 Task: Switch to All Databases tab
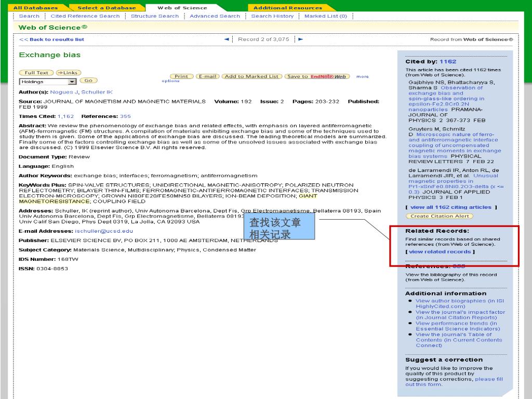pos(36,8)
